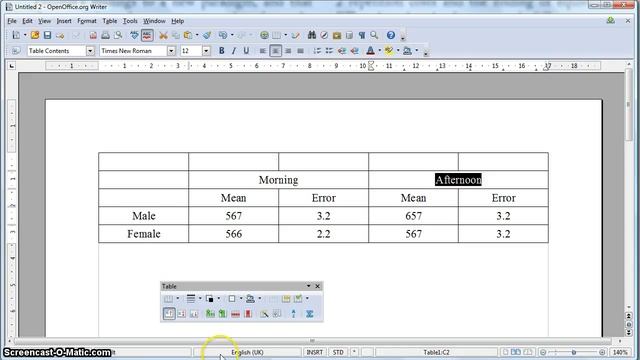Click the STD selection mode field
Image resolution: width=640 pixels, height=360 pixels.
pyautogui.click(x=338, y=352)
